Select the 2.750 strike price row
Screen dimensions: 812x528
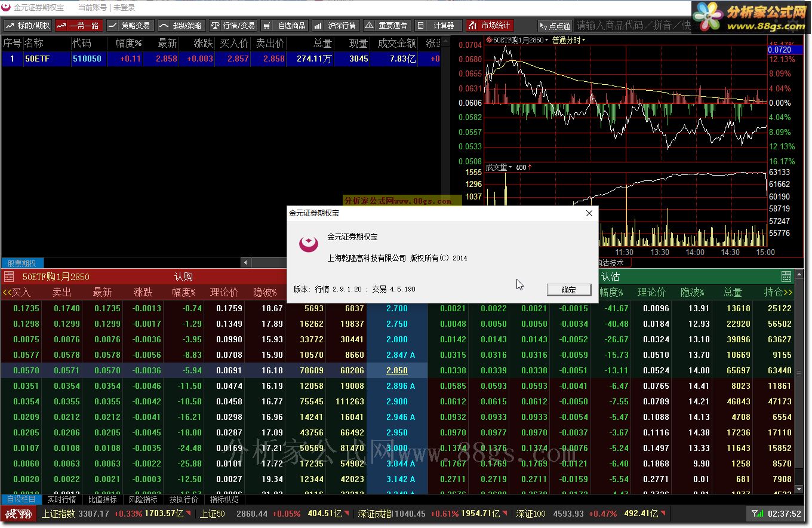point(397,324)
